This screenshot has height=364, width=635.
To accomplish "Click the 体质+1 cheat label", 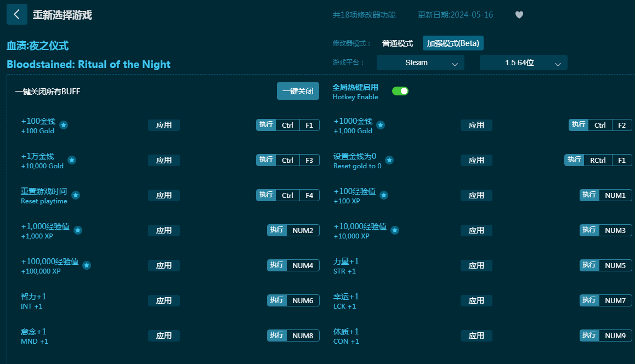I will tap(346, 332).
